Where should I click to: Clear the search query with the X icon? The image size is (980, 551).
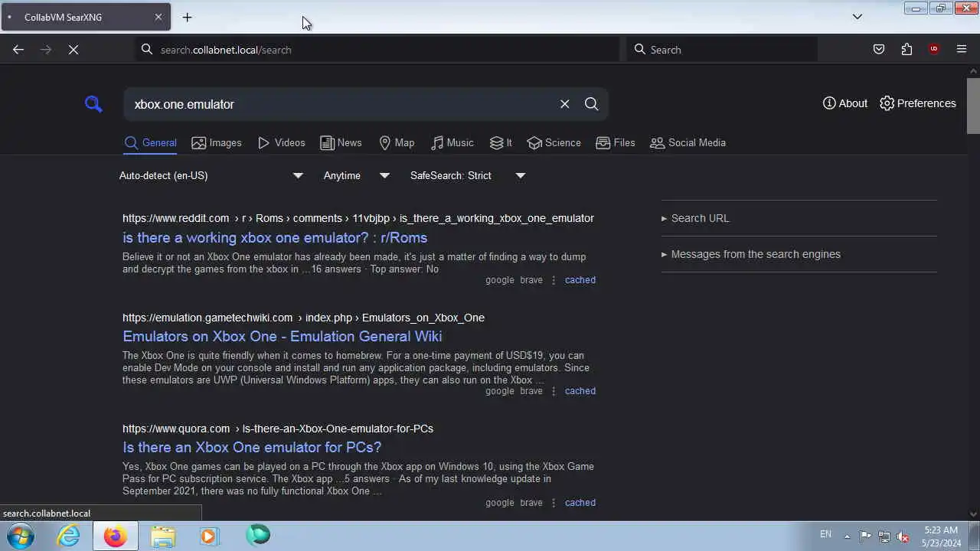[565, 104]
